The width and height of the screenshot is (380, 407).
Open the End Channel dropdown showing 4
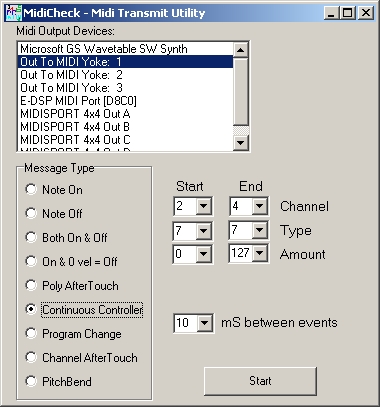pos(259,206)
